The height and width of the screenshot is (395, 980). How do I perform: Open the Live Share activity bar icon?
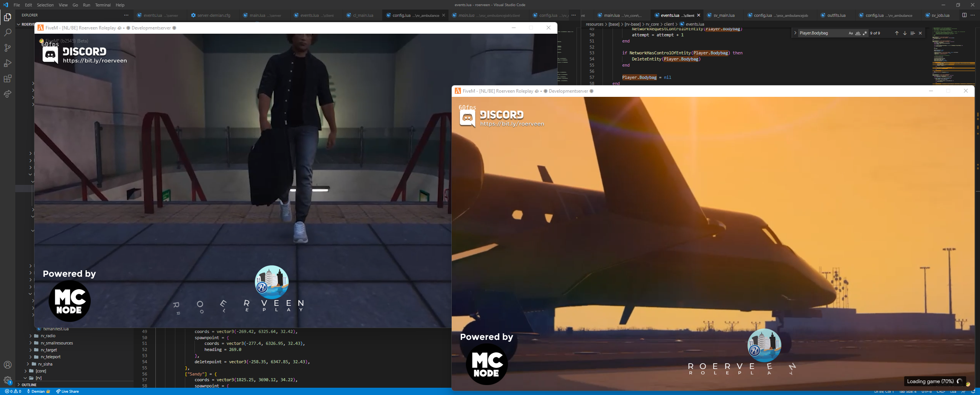coord(8,94)
